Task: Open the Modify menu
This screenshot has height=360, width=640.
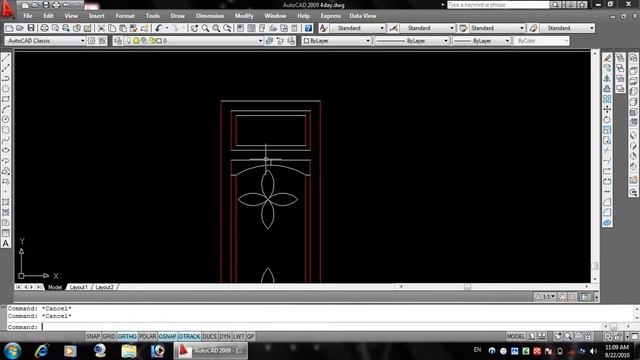Action: (244, 16)
